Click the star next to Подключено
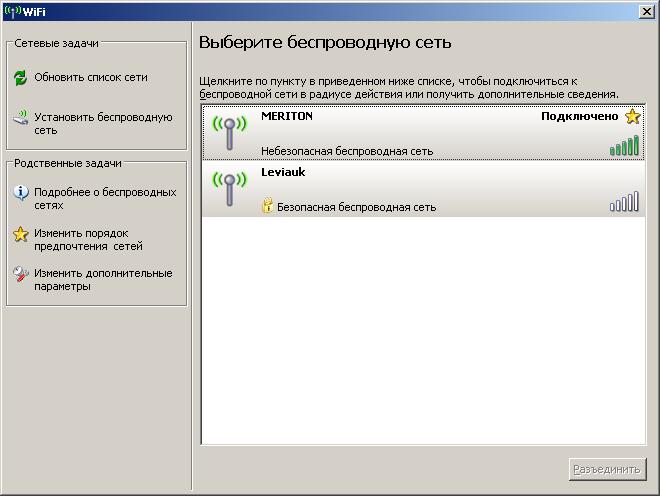The image size is (660, 496). (632, 116)
